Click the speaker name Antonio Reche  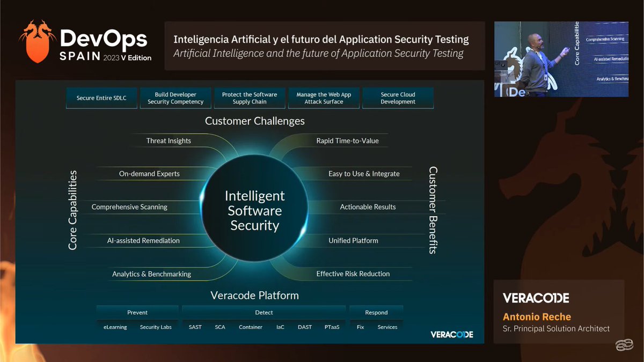537,316
